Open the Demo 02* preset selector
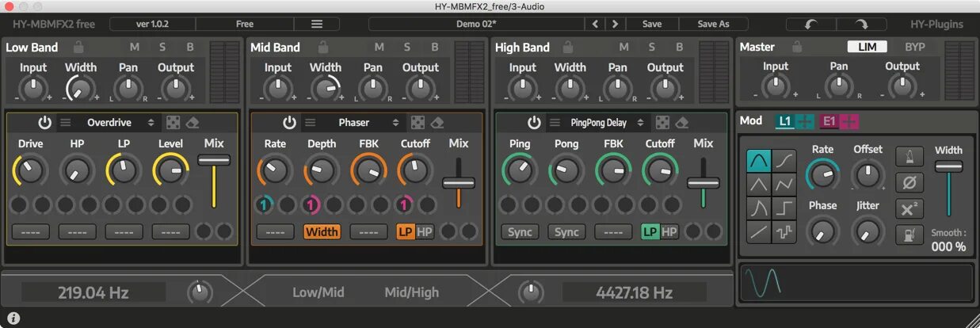Screen dimensions: 980x328 pyautogui.click(x=477, y=24)
